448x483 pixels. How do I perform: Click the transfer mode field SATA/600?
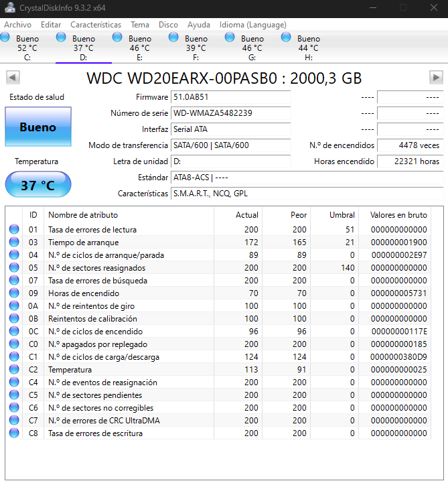(x=230, y=145)
